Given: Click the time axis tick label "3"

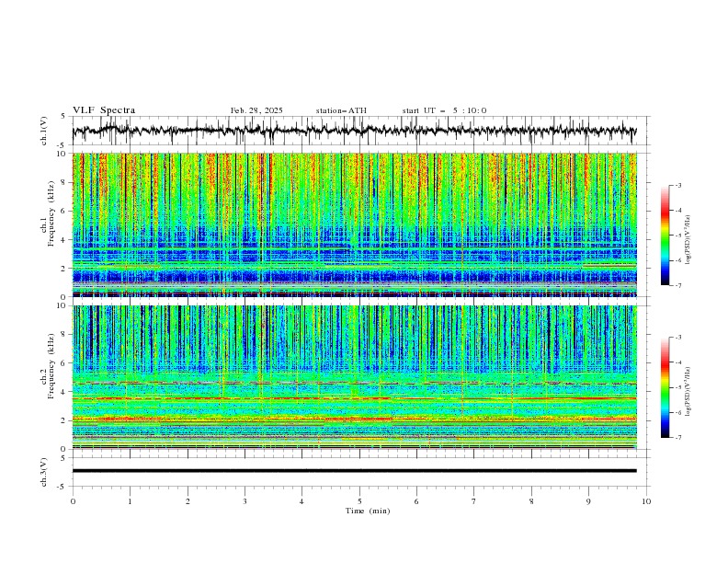Looking at the screenshot, I should pyautogui.click(x=245, y=501).
